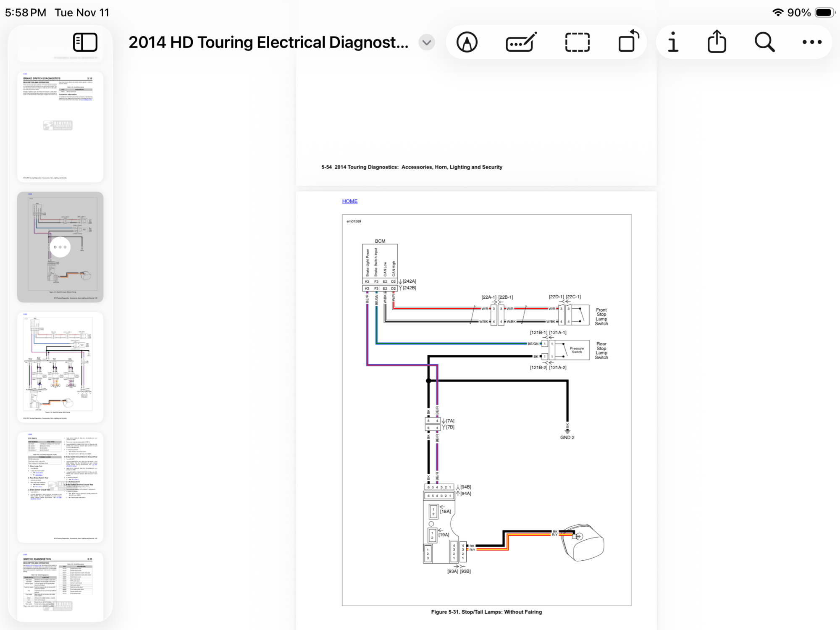Search the document with magnifier icon

click(x=764, y=42)
